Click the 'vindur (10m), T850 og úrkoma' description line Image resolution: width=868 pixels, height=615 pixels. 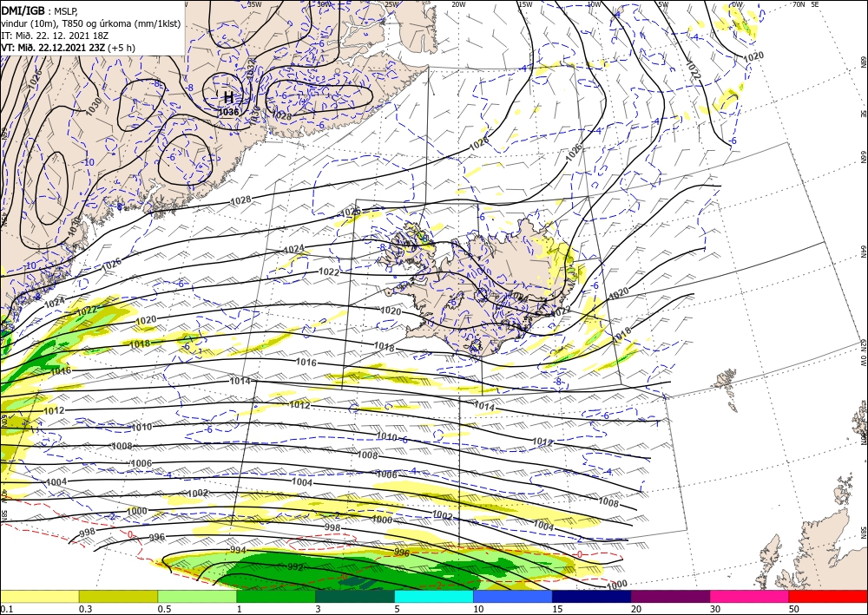click(x=91, y=23)
